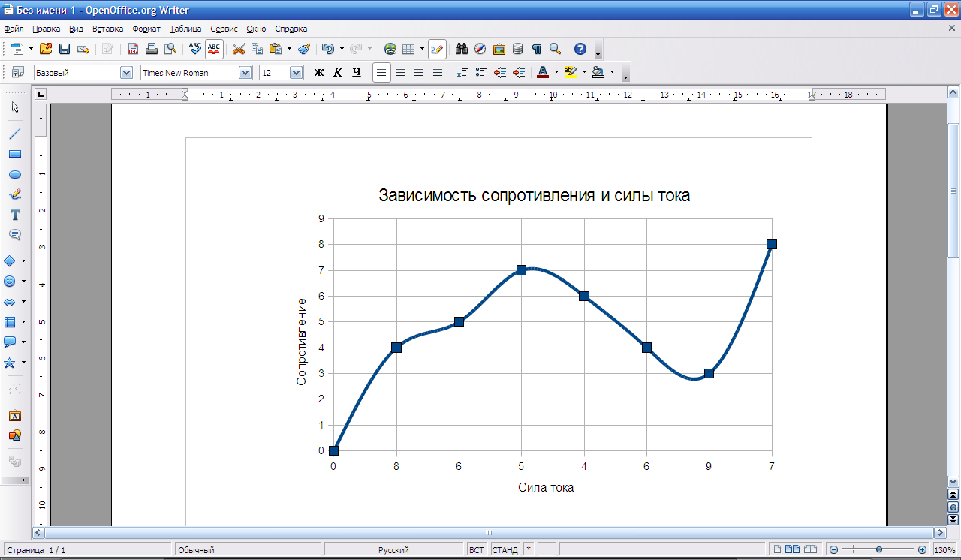
Task: Open the paragraph style dropdown 'Базовый'
Action: point(126,73)
